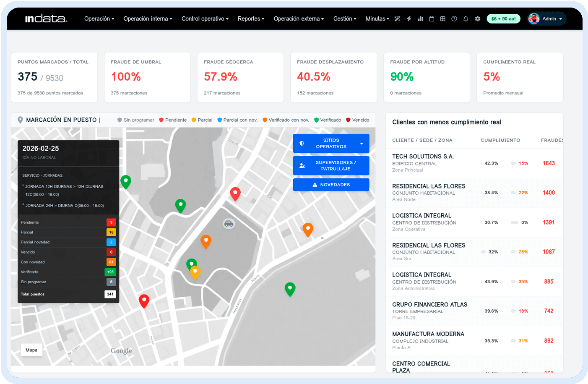Viewport: 588px width, 384px height.
Task: Click the lightning bolt quick actions icon
Action: 409,18
